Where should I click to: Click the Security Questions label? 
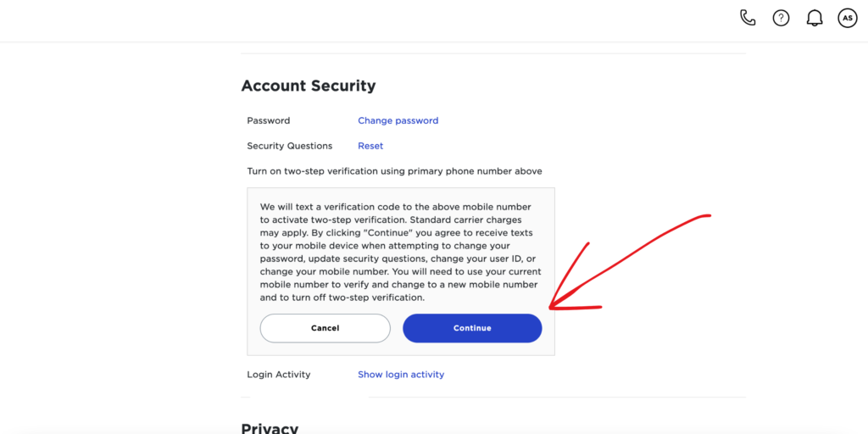[289, 146]
